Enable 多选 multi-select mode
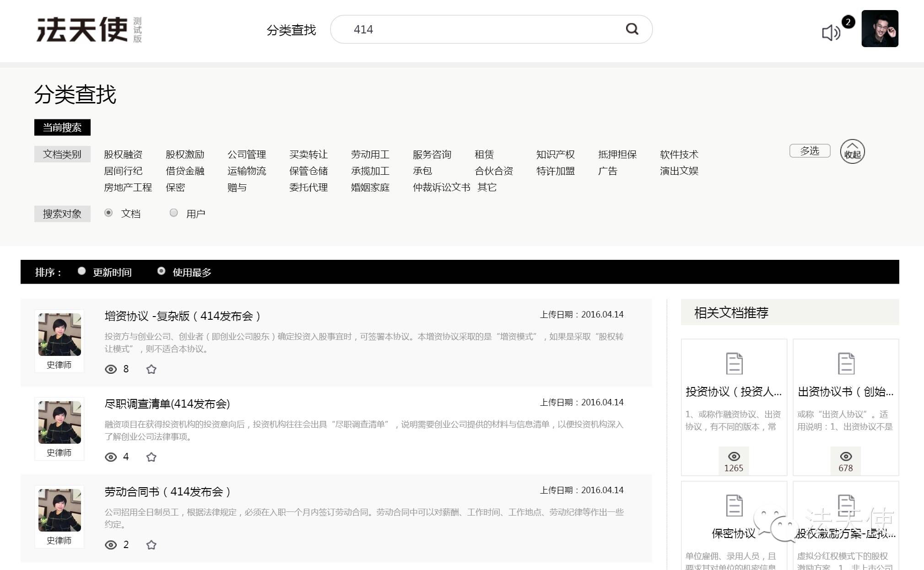924x570 pixels. 810,151
